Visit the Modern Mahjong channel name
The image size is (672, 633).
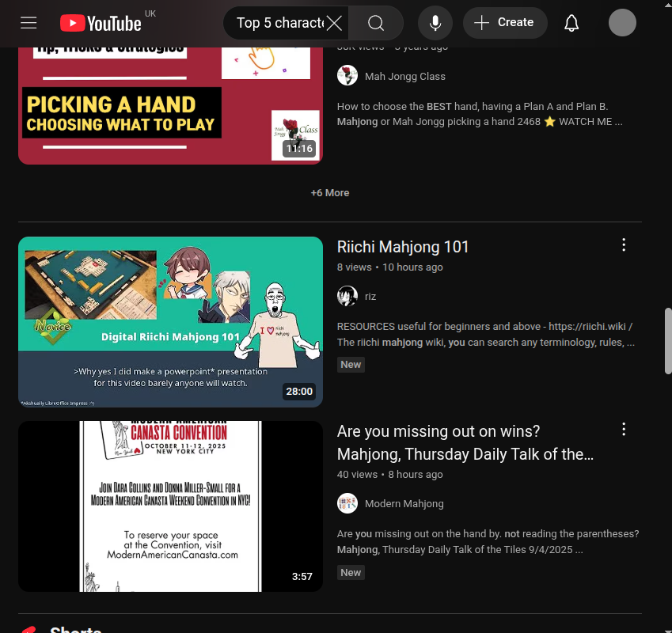(404, 504)
